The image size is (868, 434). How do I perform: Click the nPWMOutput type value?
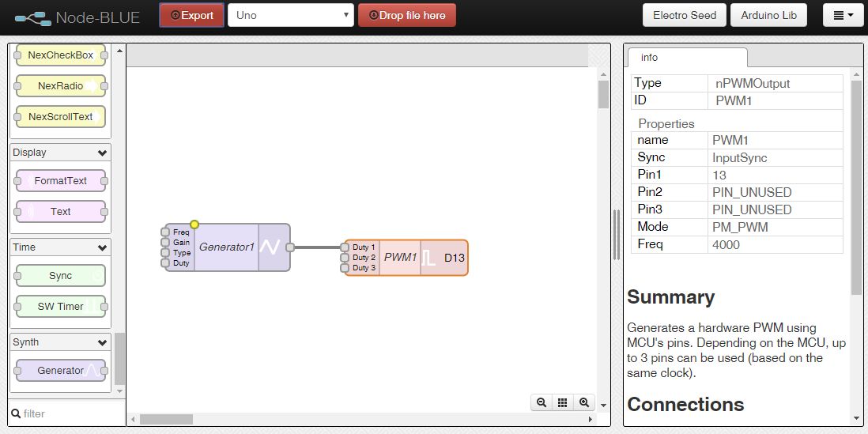click(x=753, y=84)
